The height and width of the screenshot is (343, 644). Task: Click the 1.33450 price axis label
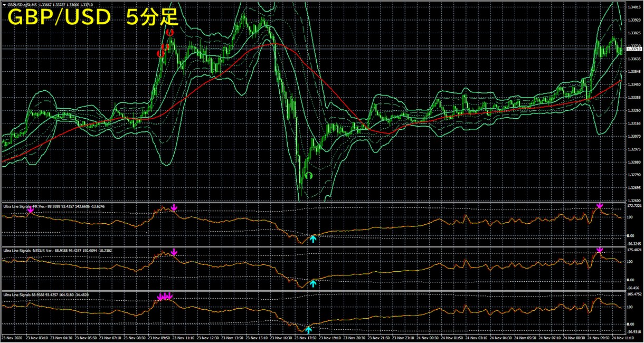tap(634, 84)
